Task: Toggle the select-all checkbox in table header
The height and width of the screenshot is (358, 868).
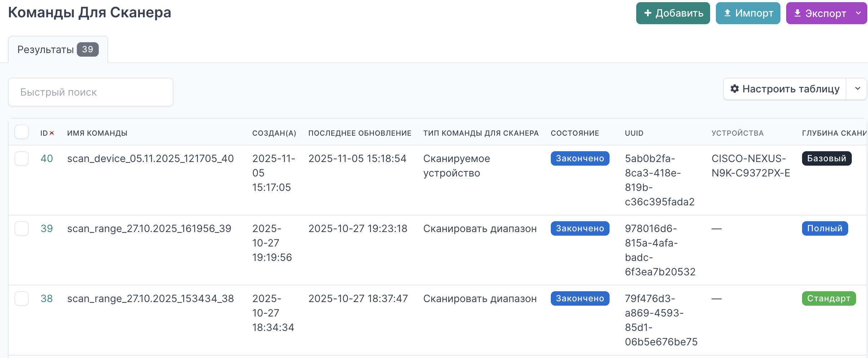Action: tap(22, 132)
